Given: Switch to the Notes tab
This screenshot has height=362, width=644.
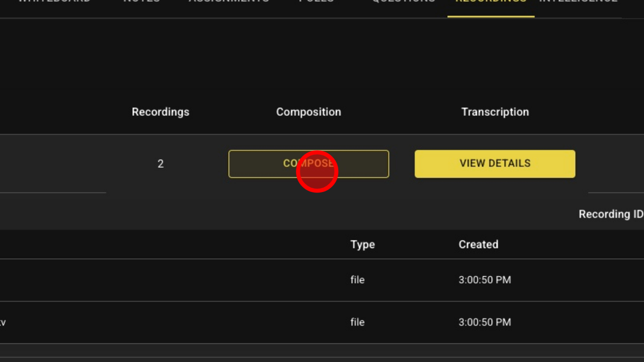Looking at the screenshot, I should click(142, 2).
